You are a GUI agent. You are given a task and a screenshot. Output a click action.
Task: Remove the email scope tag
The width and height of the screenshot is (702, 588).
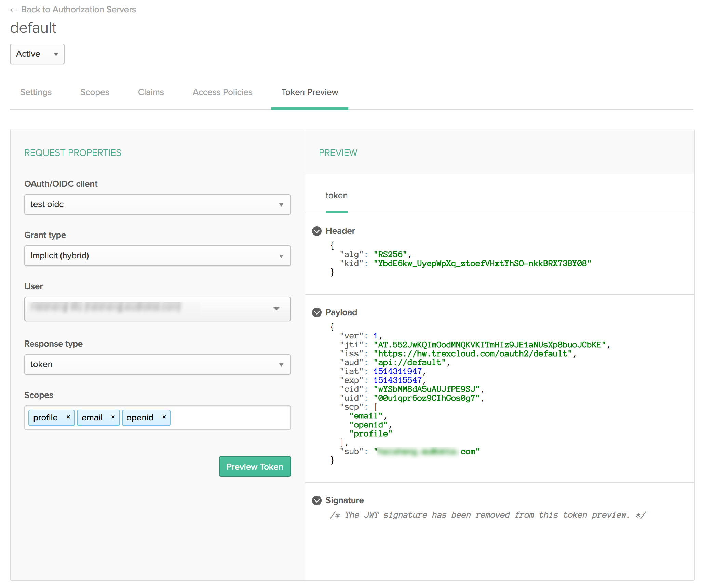[113, 417]
